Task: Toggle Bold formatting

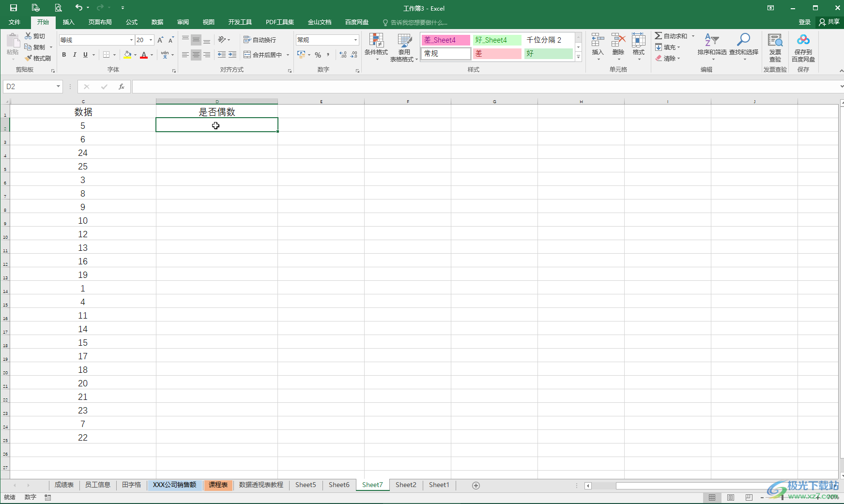Action: (x=64, y=55)
